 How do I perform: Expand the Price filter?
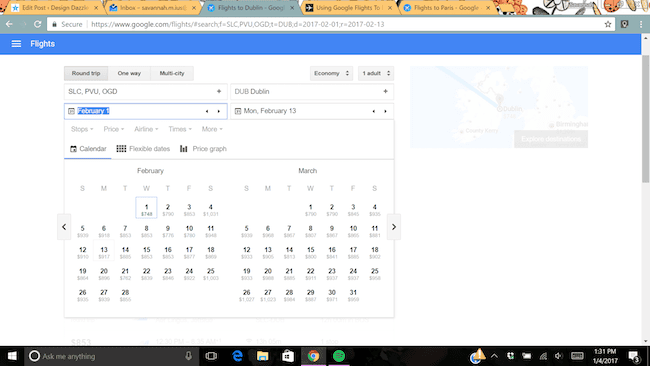114,129
